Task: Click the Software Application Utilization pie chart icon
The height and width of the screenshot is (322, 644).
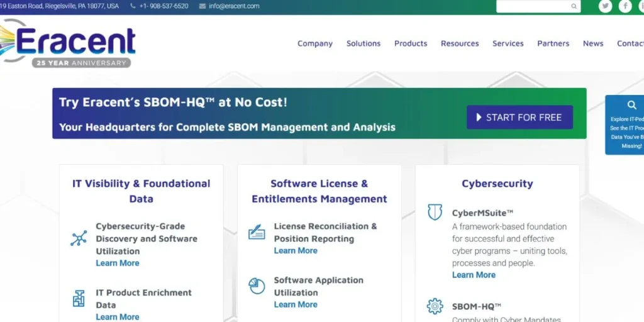Action: point(257,286)
